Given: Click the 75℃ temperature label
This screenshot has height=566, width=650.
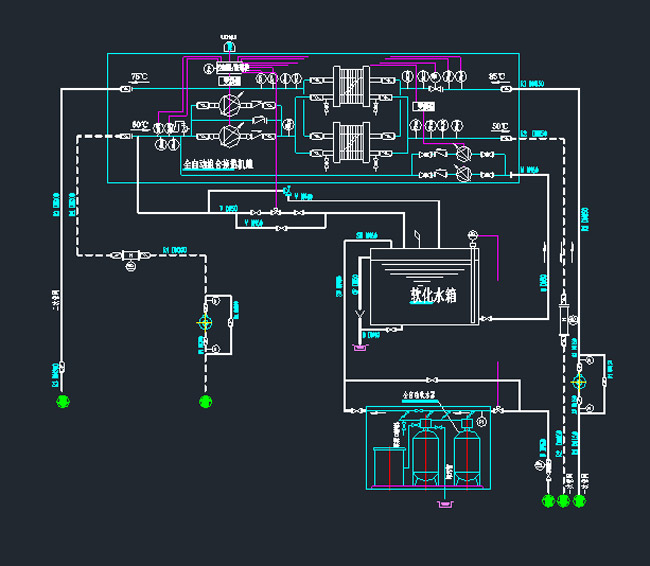Looking at the screenshot, I should 139,78.
